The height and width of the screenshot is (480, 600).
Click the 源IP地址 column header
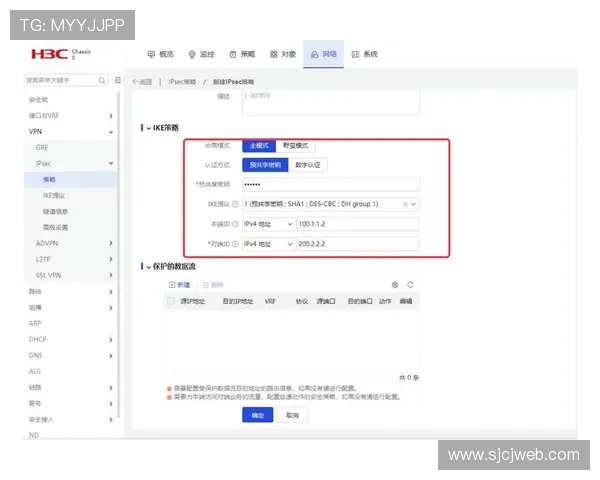pos(192,301)
